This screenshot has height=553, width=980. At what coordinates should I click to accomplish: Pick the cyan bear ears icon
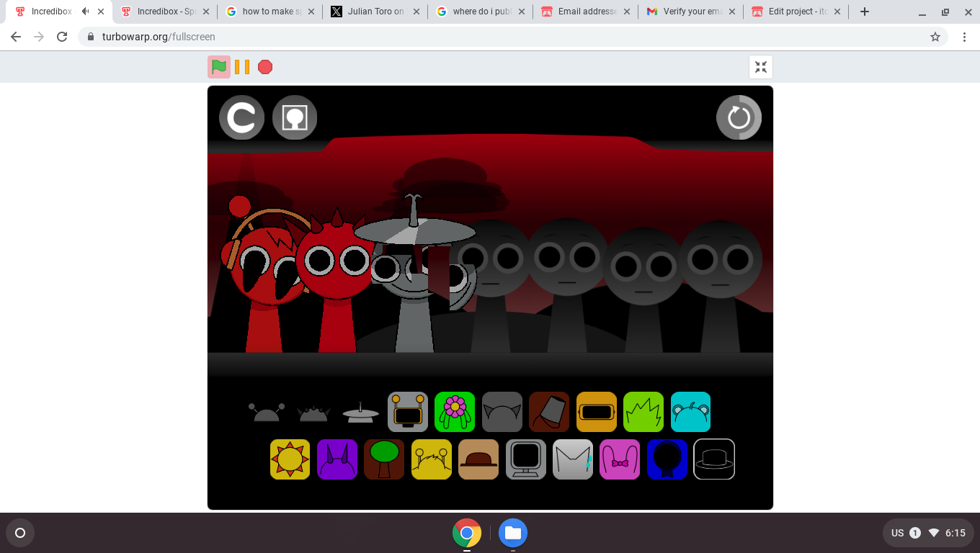click(690, 412)
